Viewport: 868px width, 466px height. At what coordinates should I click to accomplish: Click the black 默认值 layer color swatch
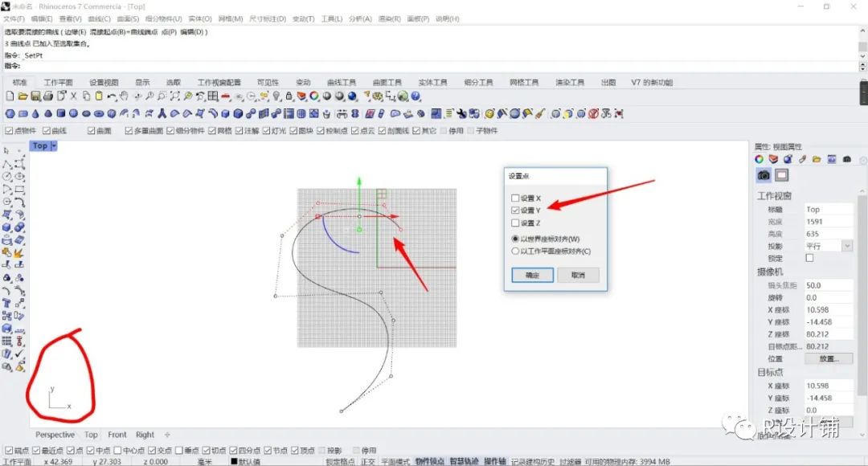tap(235, 462)
